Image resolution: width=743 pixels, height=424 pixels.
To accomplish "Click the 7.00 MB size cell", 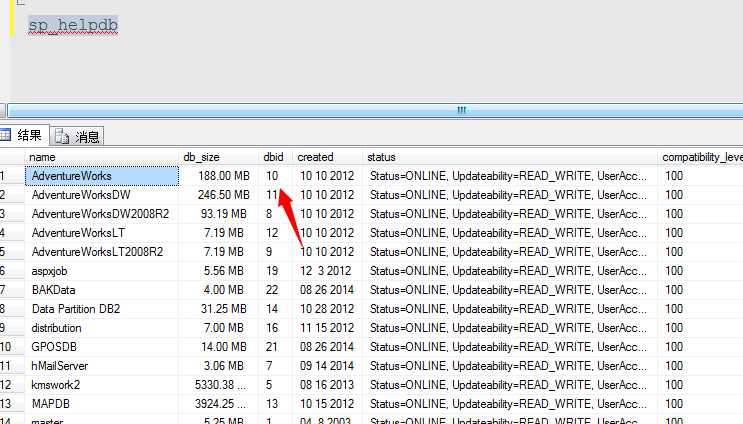I will click(x=219, y=328).
